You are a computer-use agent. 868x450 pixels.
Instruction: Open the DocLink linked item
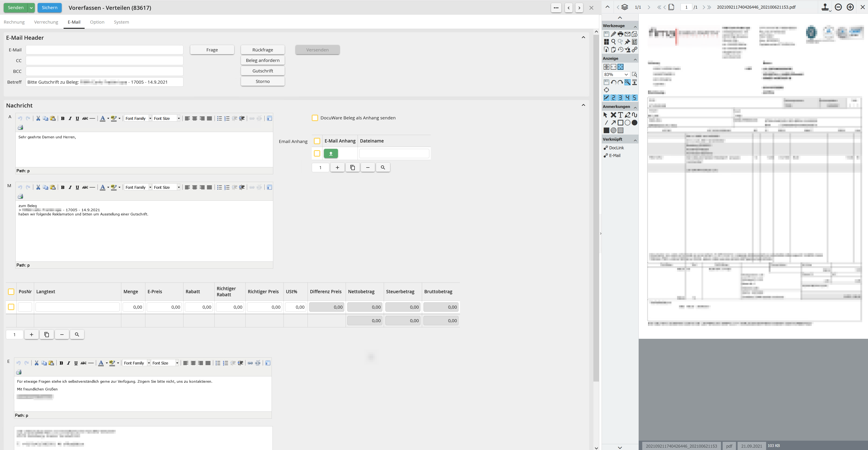(614, 148)
